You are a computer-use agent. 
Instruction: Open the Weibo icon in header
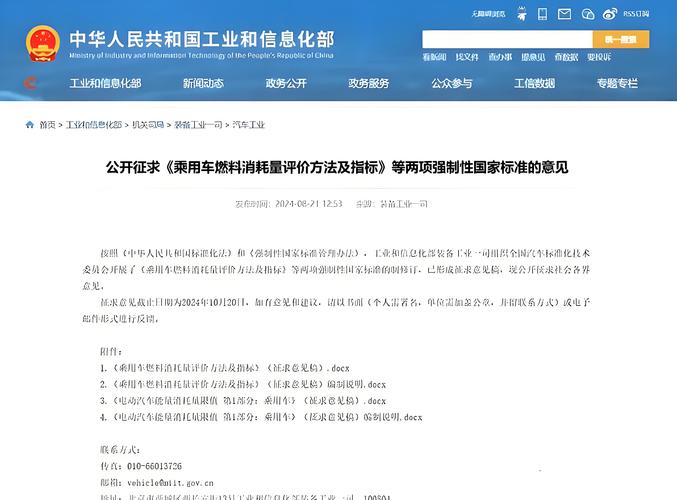pyautogui.click(x=610, y=14)
